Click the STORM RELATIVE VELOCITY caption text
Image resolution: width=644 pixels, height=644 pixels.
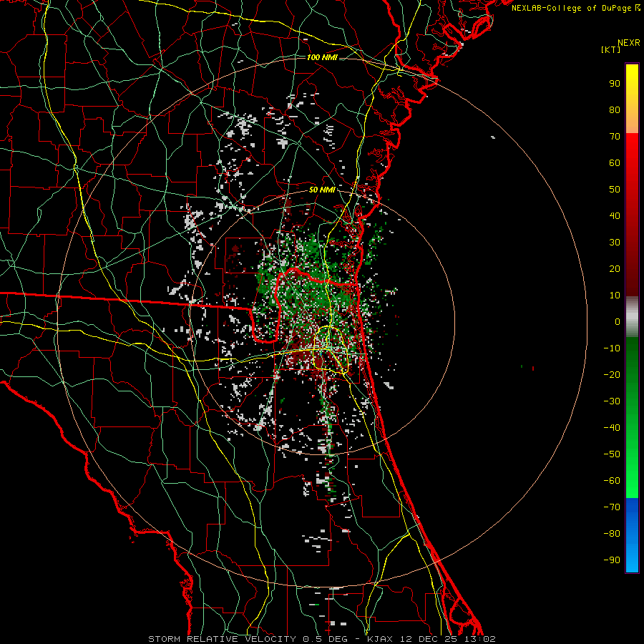(224, 639)
